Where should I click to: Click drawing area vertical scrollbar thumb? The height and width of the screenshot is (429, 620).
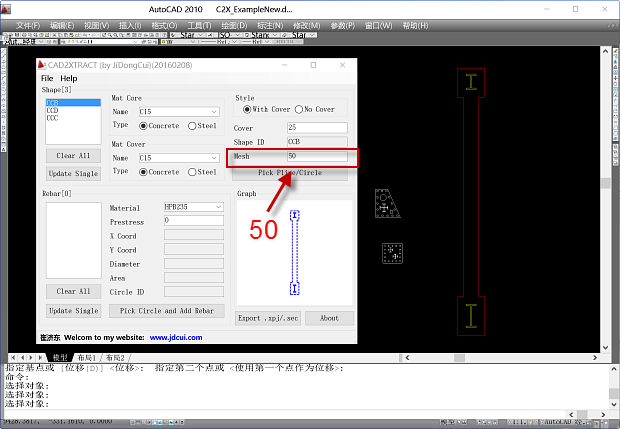coord(605,183)
